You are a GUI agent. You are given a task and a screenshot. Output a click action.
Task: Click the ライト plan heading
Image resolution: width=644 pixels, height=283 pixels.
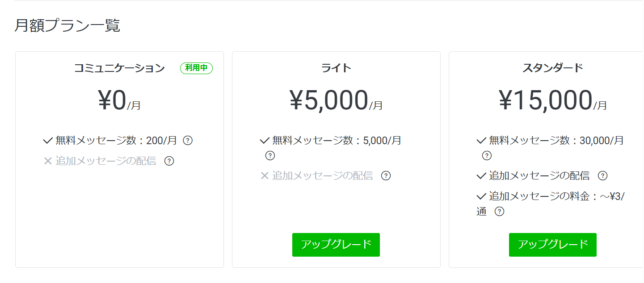coord(336,68)
